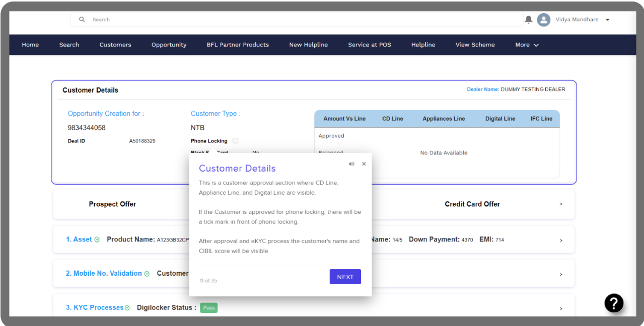Expand the Credit Card Offer chevron

[561, 204]
